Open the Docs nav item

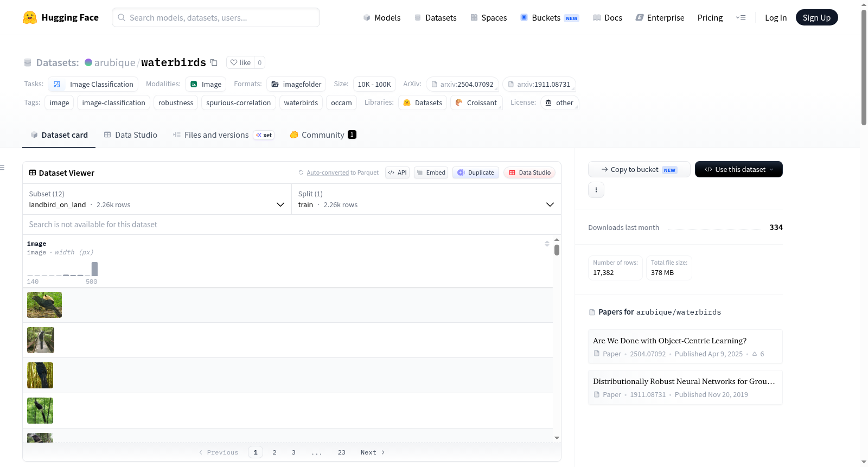pyautogui.click(x=608, y=18)
